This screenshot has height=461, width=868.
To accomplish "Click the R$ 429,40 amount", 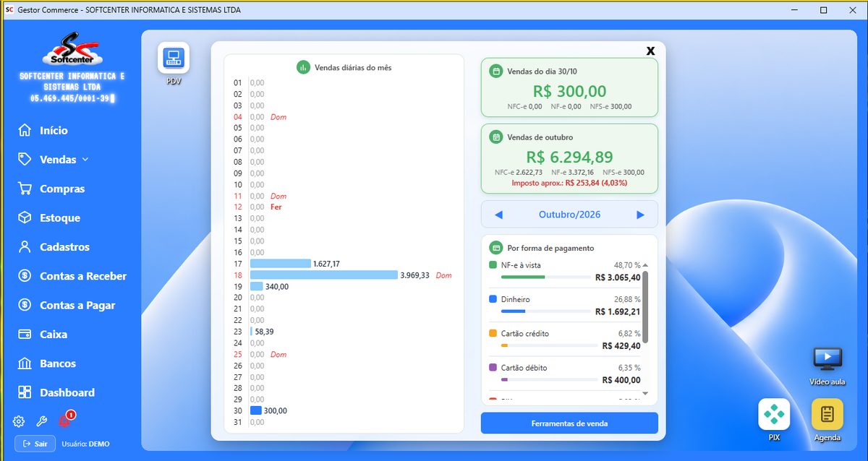I will [621, 346].
